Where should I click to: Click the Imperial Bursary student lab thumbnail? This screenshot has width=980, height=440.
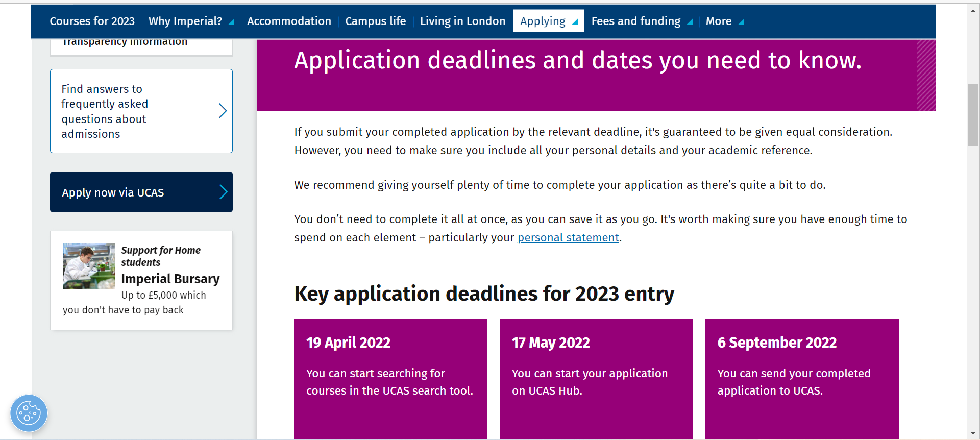point(89,266)
